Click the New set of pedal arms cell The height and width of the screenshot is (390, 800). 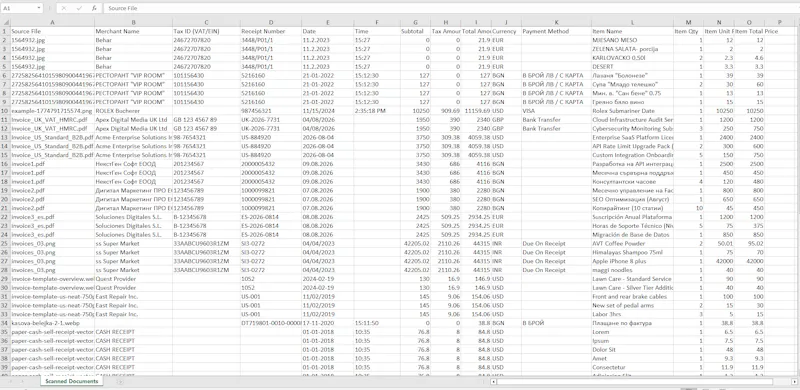point(632,305)
